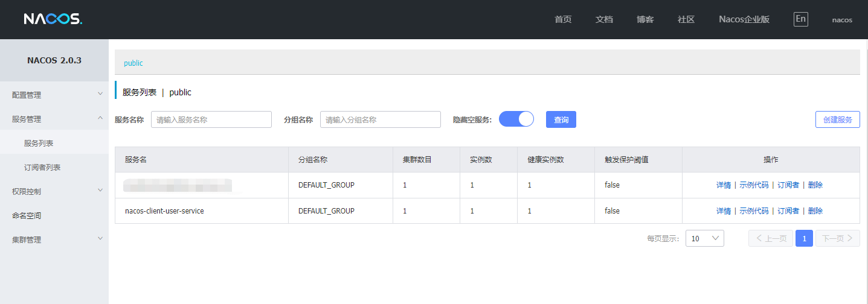
Task: Expand the 权限控制 menu chevron
Action: click(x=100, y=191)
